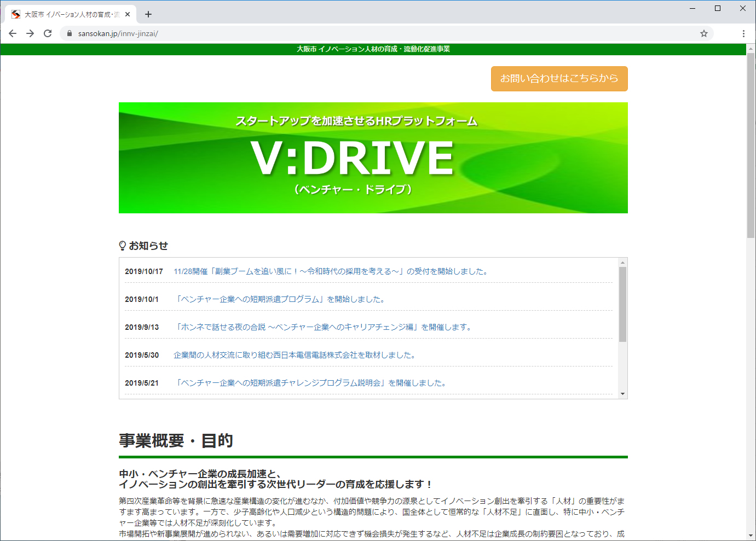
Task: Click the tab's site favicon
Action: [x=16, y=14]
